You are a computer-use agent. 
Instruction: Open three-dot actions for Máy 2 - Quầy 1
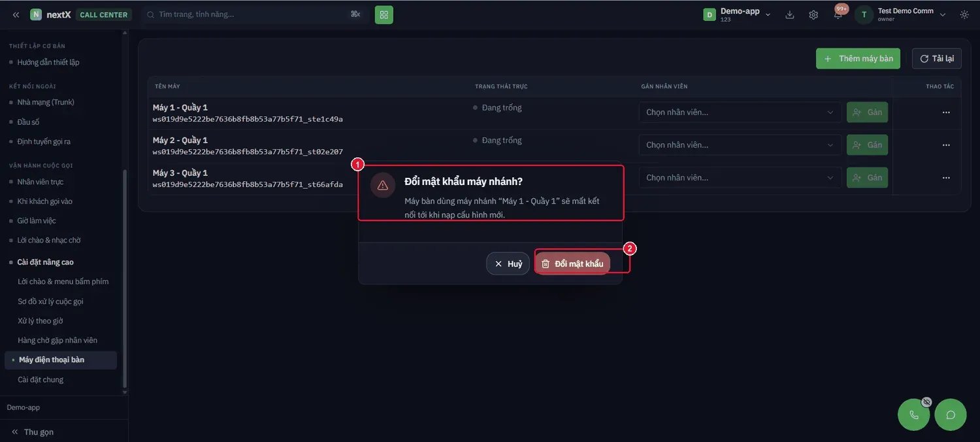(946, 145)
